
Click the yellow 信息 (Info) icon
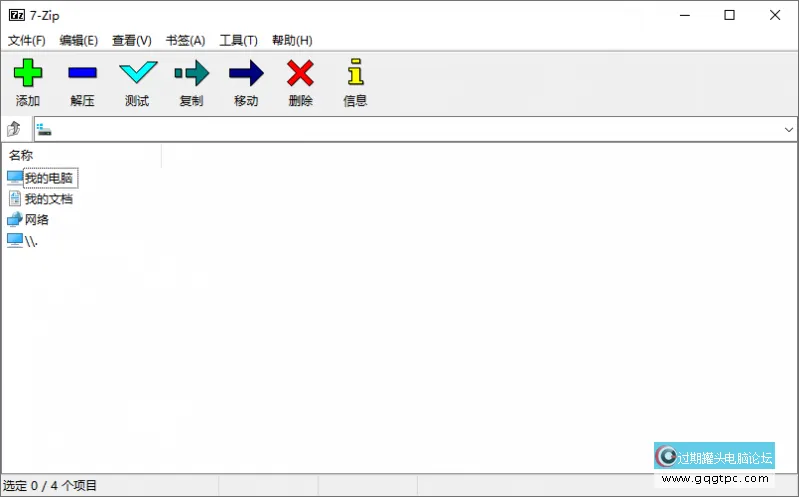coord(355,72)
